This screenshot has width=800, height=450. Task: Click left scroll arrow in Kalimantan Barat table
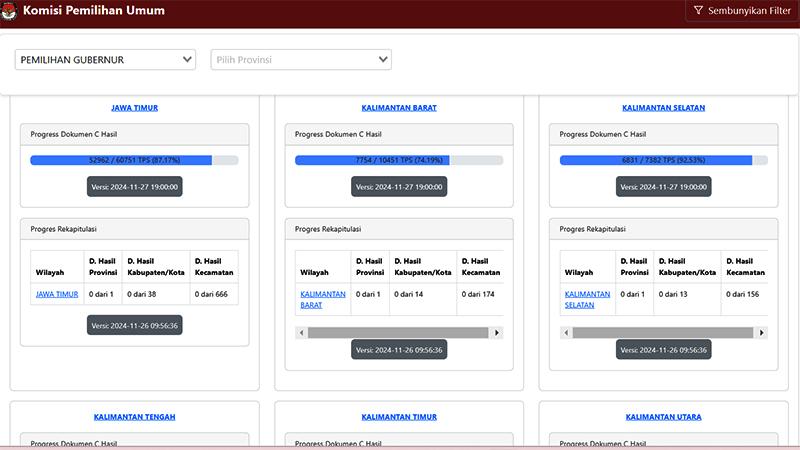point(301,333)
